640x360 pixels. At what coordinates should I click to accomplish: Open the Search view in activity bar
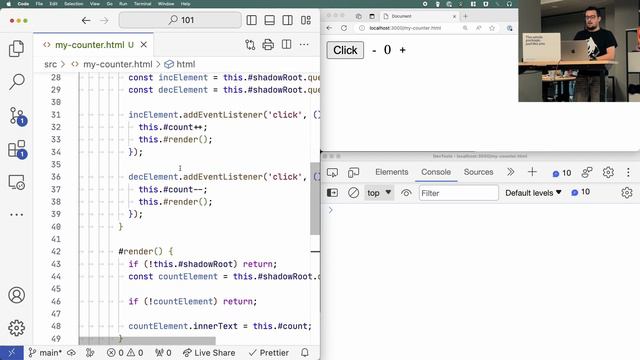tap(16, 82)
